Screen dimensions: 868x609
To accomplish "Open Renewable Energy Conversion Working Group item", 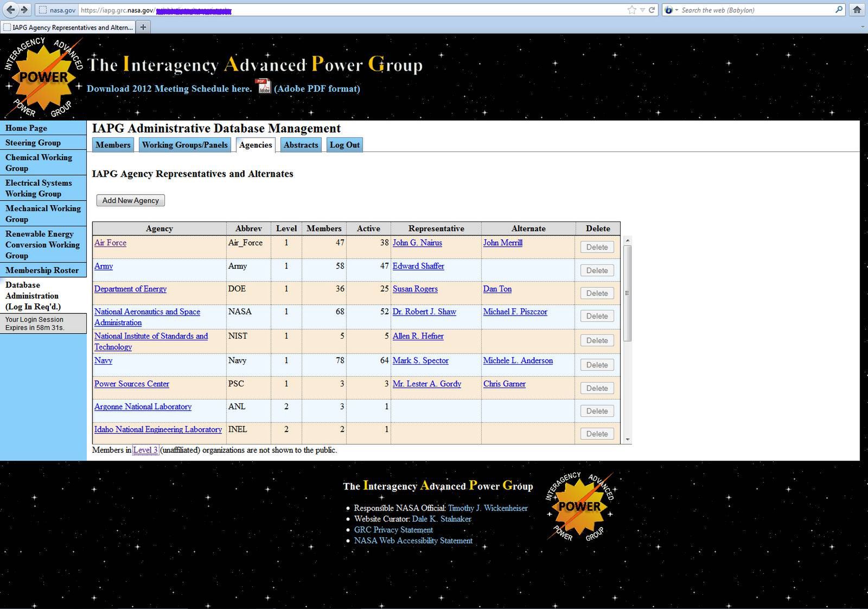I will click(x=43, y=245).
